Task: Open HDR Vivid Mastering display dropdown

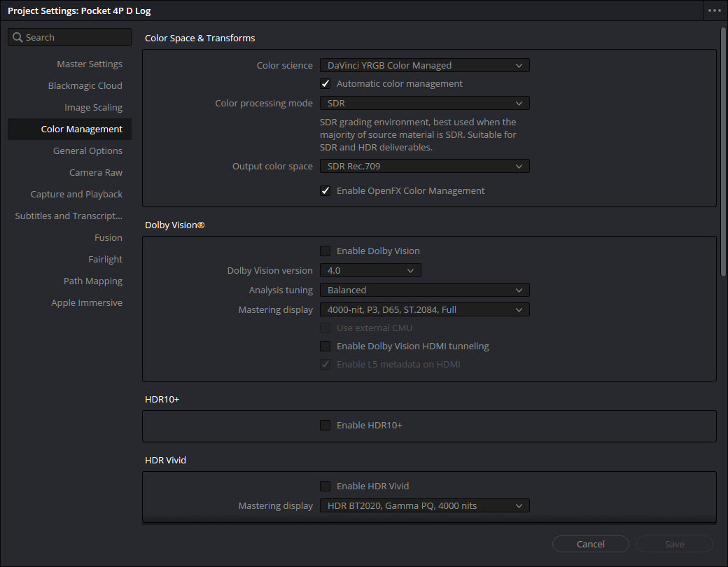Action: point(424,505)
